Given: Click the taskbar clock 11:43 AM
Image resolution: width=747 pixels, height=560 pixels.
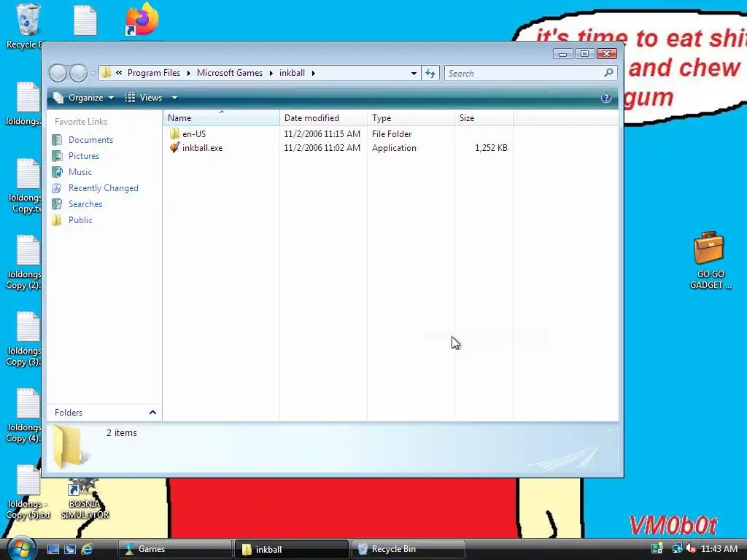Looking at the screenshot, I should 719,549.
